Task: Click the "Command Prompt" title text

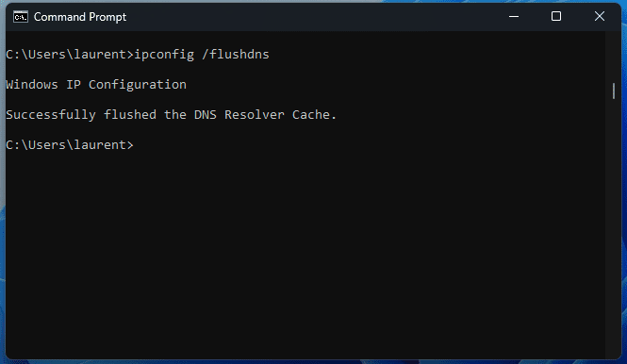Action: [80, 17]
